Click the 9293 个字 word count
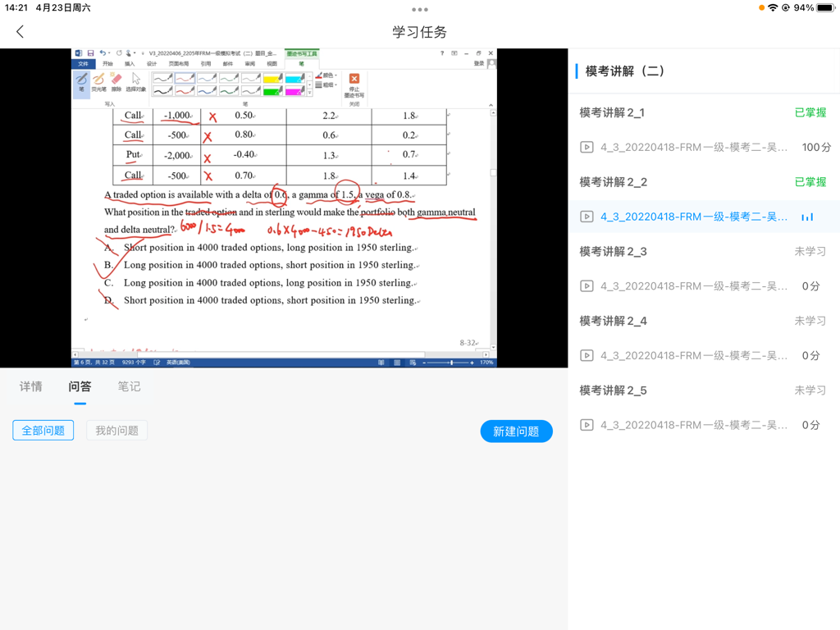840x630 pixels. click(134, 363)
